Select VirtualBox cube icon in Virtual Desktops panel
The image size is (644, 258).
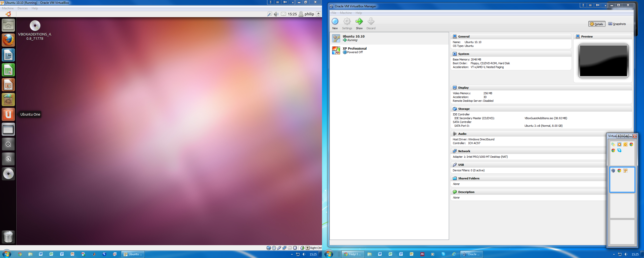coord(613,171)
